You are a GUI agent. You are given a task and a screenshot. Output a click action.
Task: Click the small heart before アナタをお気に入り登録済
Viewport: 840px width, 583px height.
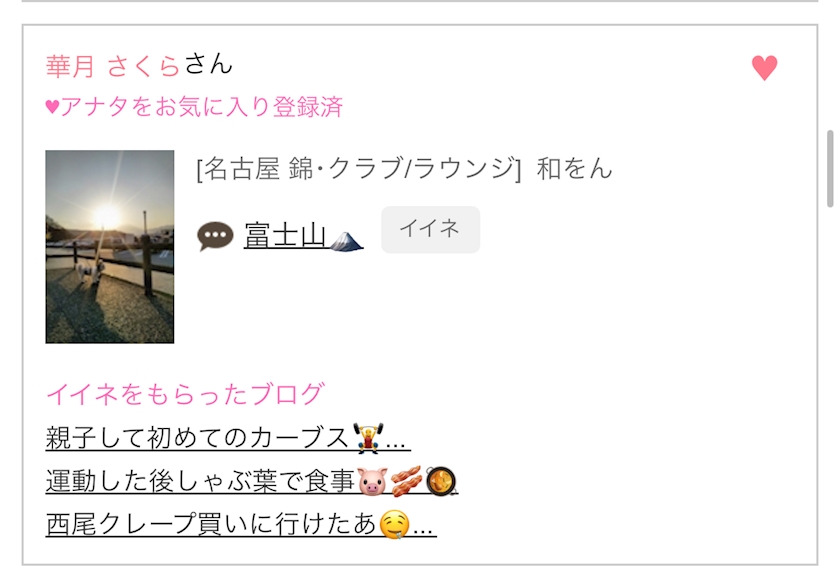[52, 107]
